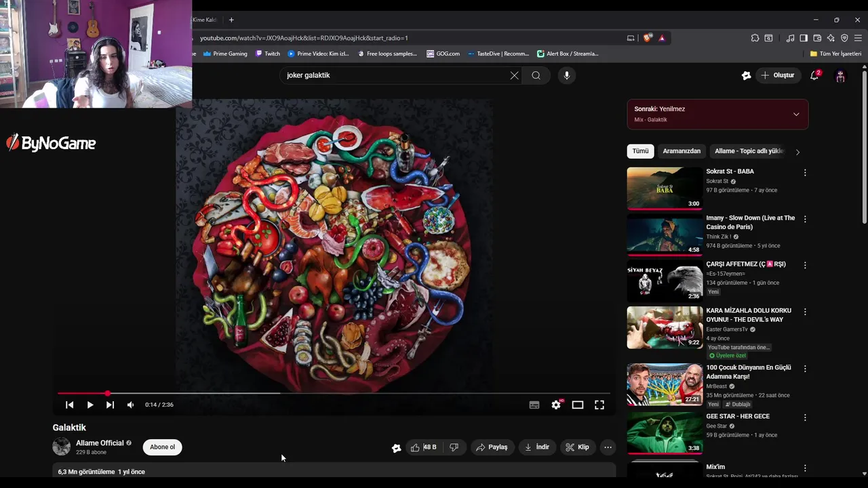Click the star-shaped icon beside the like button
Image resolution: width=868 pixels, height=488 pixels.
click(396, 447)
